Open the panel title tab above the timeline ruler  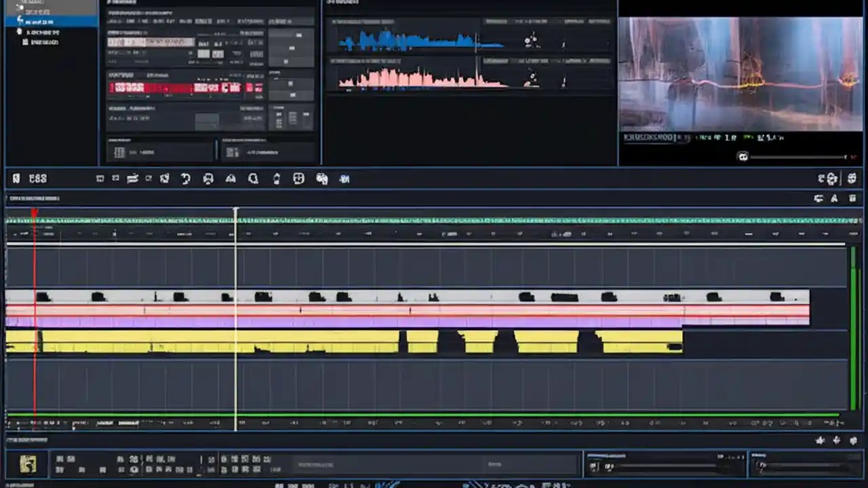33,199
